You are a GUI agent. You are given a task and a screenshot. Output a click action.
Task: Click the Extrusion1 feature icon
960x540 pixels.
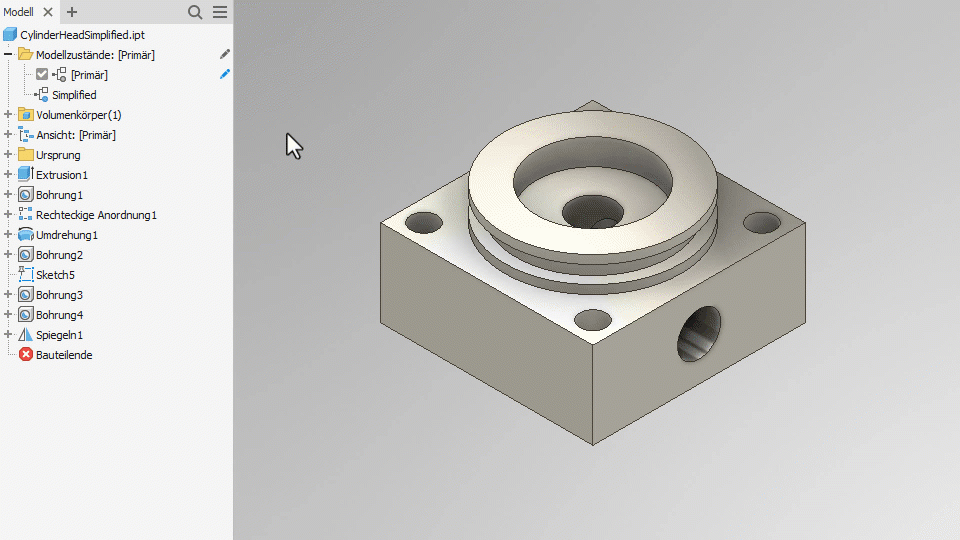point(25,174)
